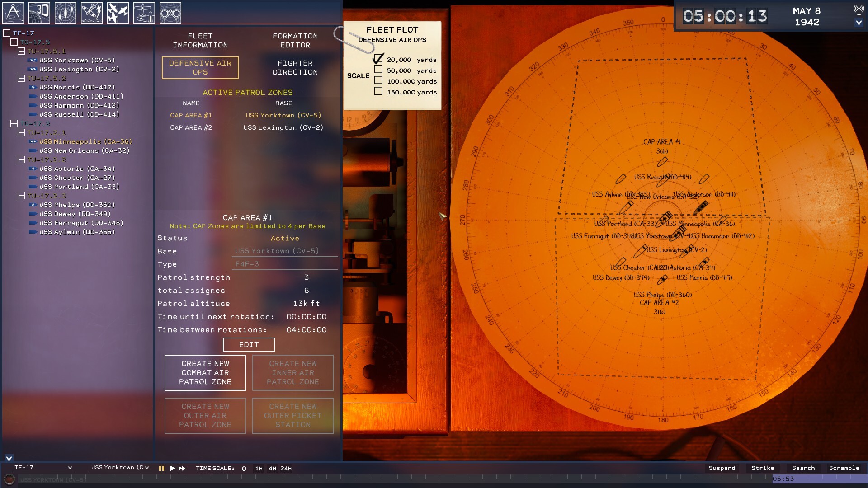Check the 50,000 yards scale box

click(x=378, y=70)
